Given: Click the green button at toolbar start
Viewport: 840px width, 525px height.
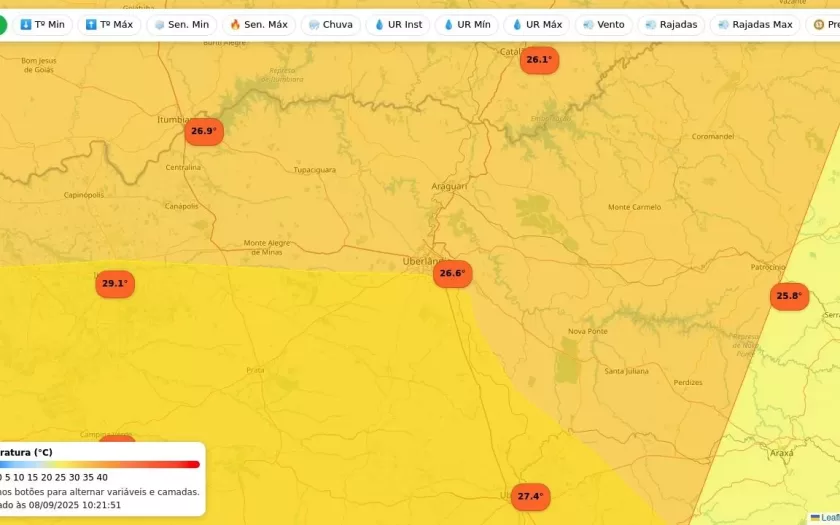Looking at the screenshot, I should click(x=2, y=24).
